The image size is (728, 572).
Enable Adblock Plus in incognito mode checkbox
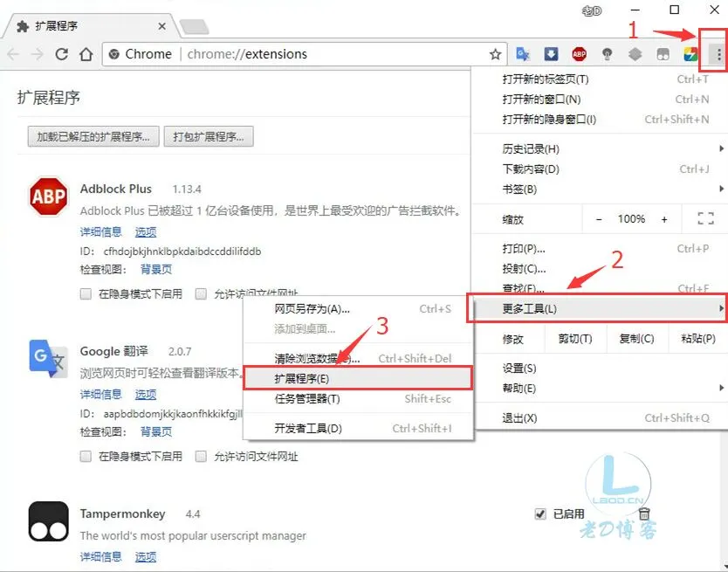pos(86,293)
